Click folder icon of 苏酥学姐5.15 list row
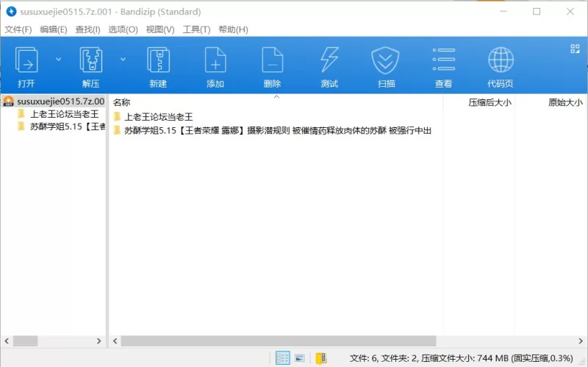The height and width of the screenshot is (367, 588). tap(118, 130)
